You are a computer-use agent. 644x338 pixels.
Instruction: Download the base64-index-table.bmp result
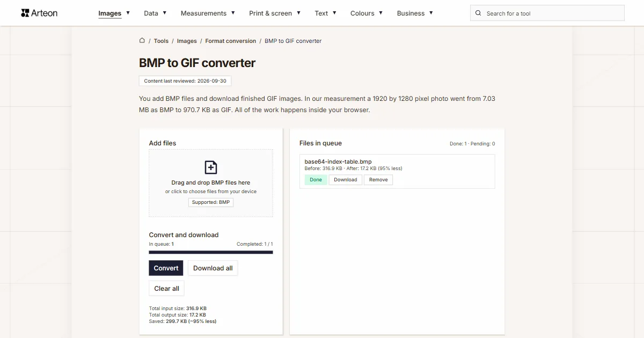(x=346, y=180)
